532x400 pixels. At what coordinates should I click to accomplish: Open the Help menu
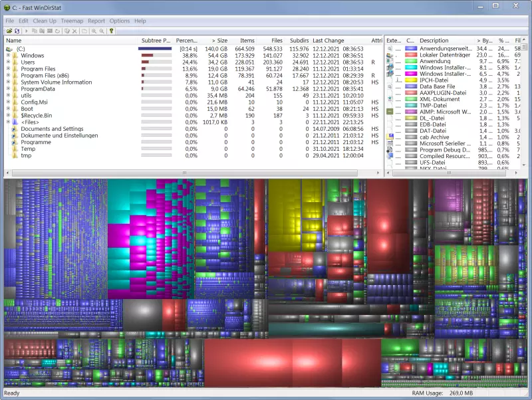[x=140, y=21]
